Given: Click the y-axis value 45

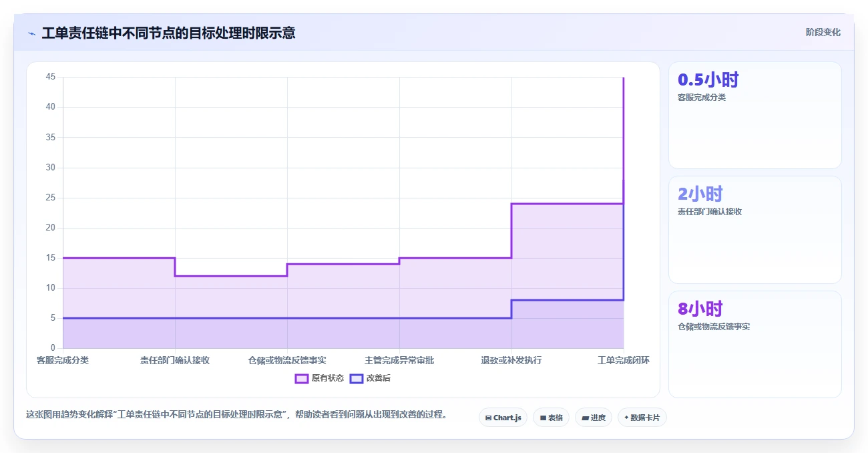Looking at the screenshot, I should (51, 77).
